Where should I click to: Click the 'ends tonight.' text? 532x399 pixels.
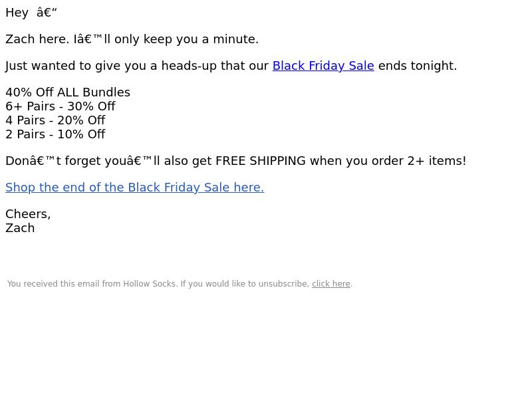[417, 66]
